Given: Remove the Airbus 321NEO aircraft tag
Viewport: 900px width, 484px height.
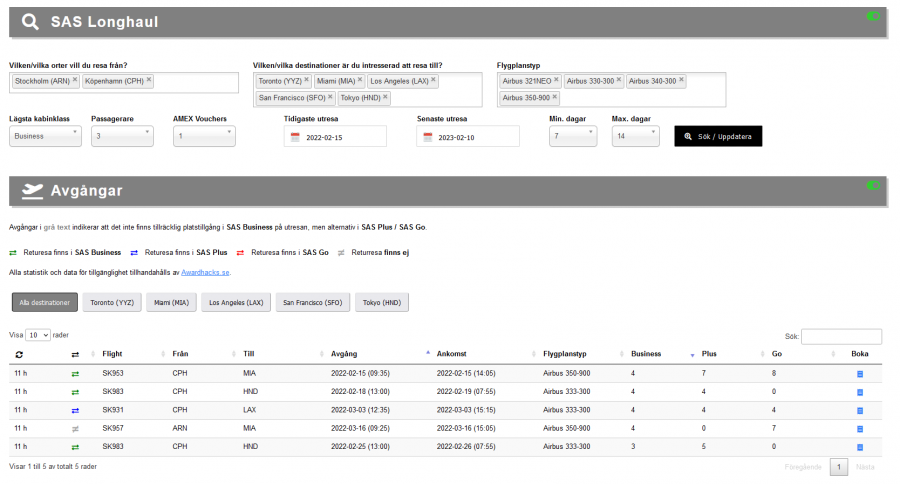Looking at the screenshot, I should click(x=556, y=80).
